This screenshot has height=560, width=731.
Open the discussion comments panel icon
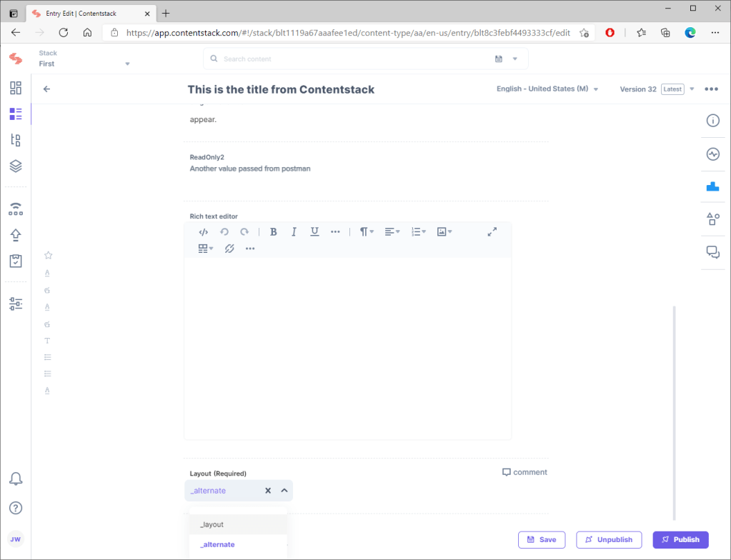[x=712, y=252]
